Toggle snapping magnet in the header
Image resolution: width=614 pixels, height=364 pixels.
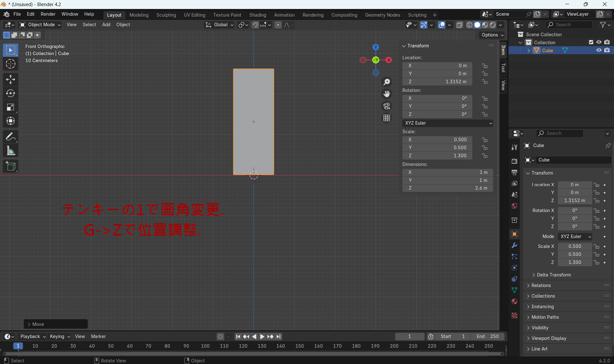pyautogui.click(x=255, y=25)
